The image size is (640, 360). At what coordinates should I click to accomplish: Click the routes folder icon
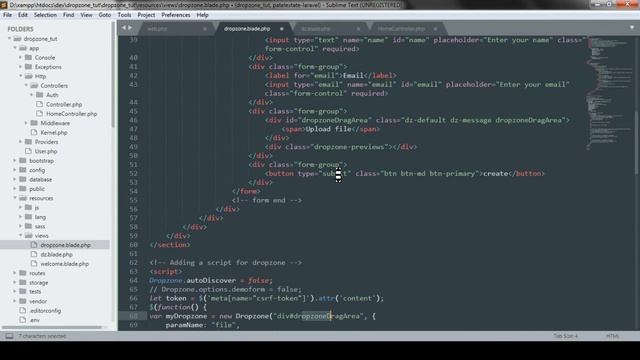tap(22, 273)
